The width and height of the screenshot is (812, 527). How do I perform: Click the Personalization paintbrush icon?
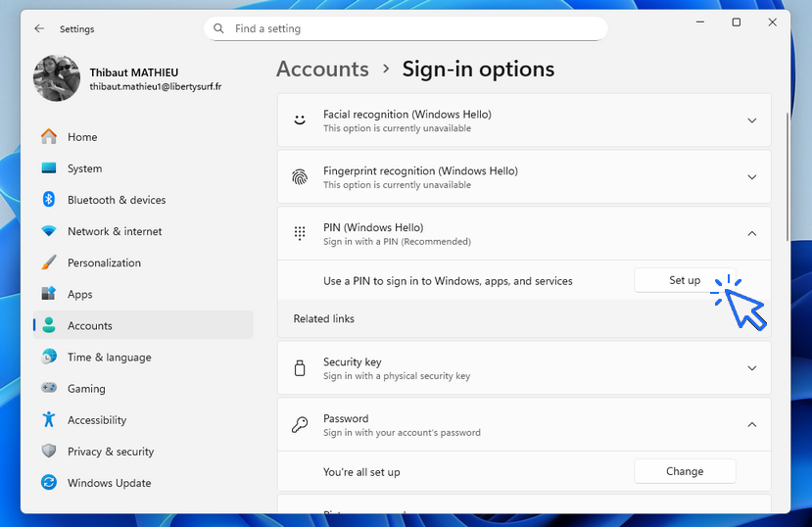point(49,263)
